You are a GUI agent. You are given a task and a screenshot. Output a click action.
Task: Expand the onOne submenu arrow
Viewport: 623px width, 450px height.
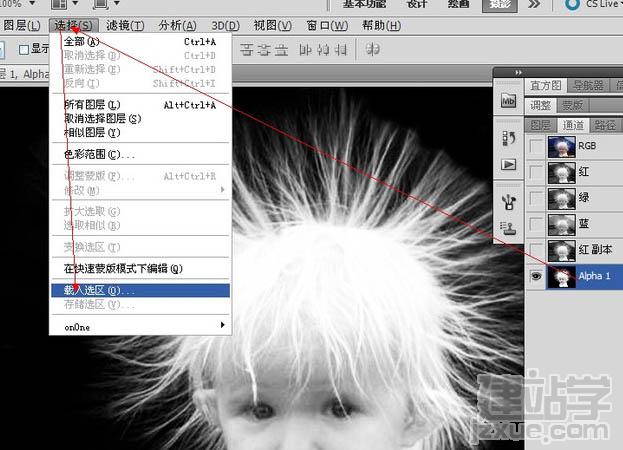click(x=222, y=325)
